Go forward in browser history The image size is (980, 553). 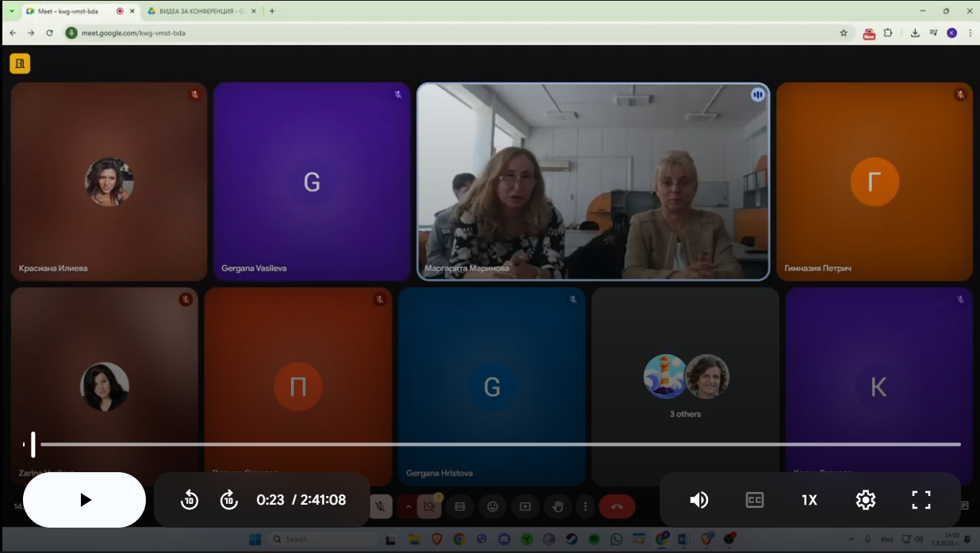point(31,33)
